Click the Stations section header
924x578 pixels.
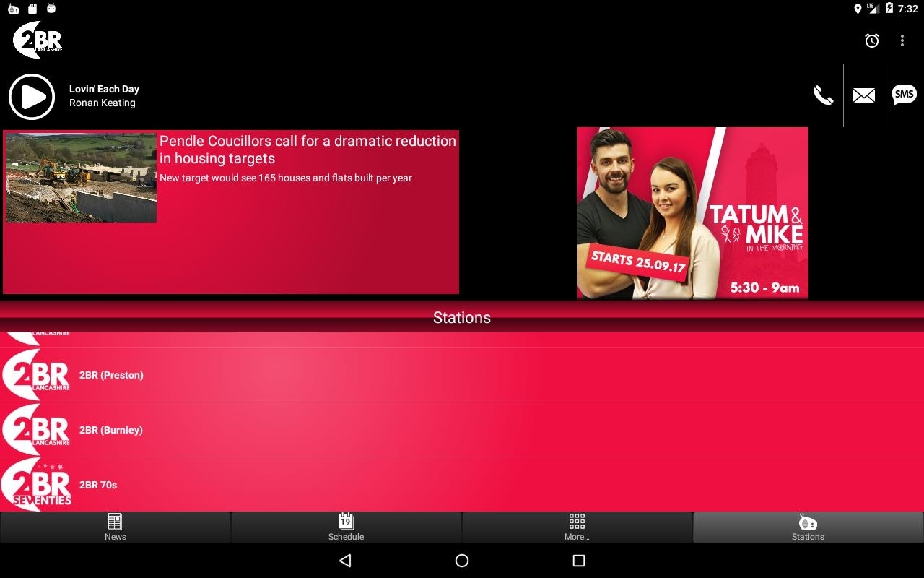tap(462, 317)
